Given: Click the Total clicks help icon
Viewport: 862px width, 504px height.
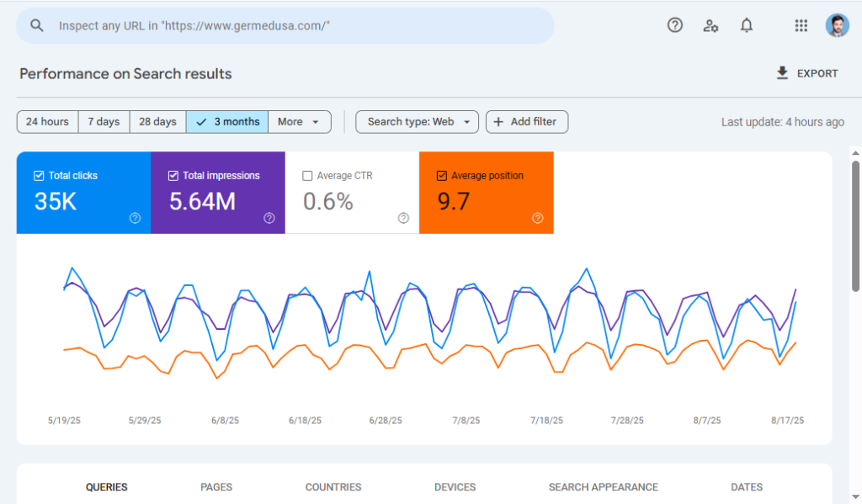Looking at the screenshot, I should pos(135,218).
